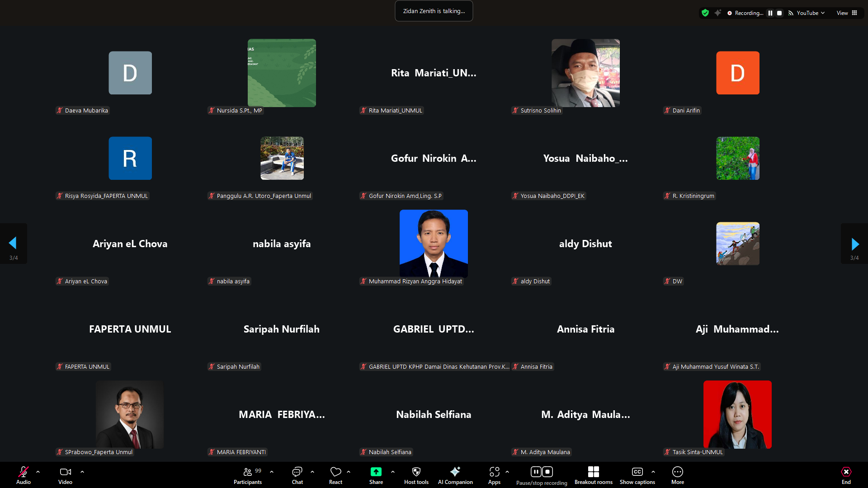868x488 pixels.
Task: Open Host tools shield icon
Action: pos(416,475)
